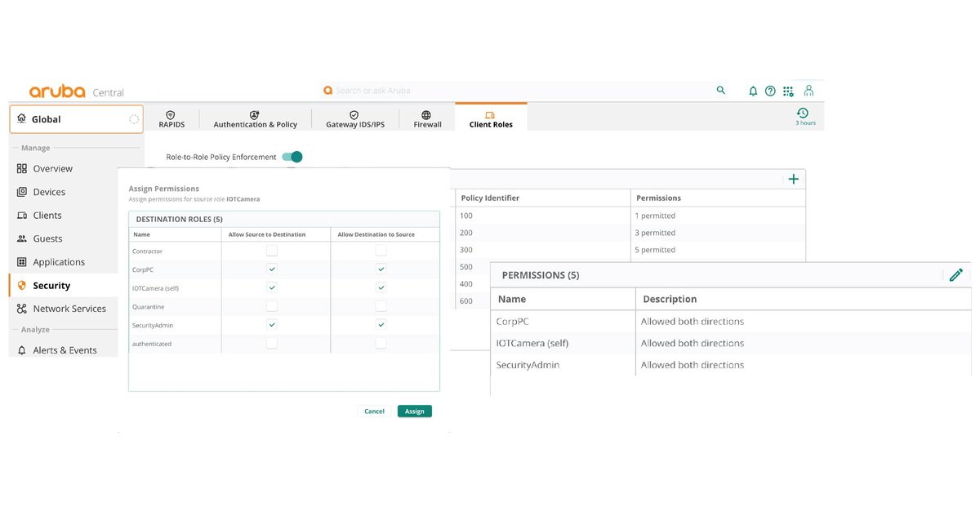
Task: Open the RAPIDS tab
Action: pos(171,119)
